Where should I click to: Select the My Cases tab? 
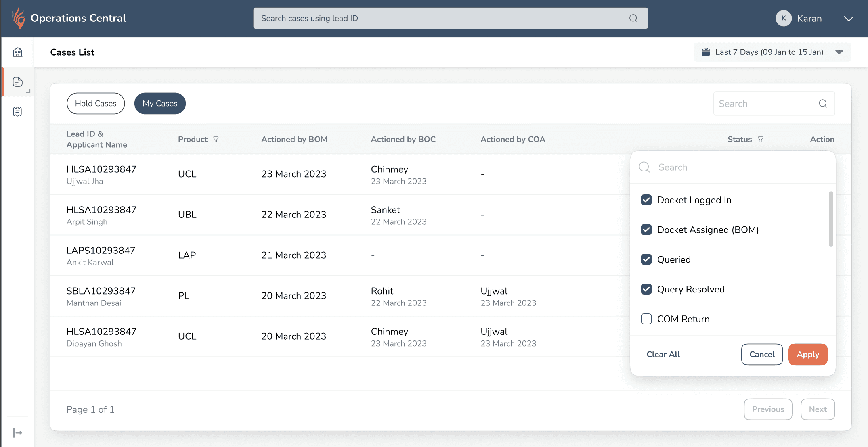point(160,104)
